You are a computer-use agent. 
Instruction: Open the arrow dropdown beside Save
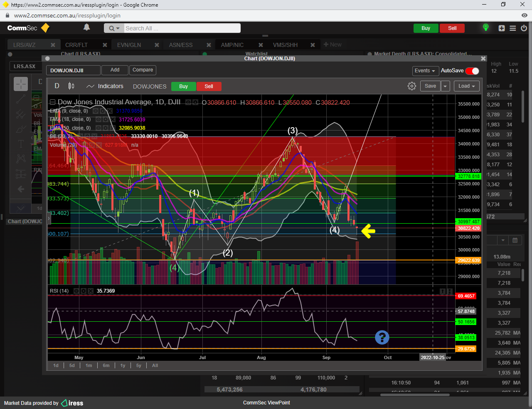tap(445, 86)
